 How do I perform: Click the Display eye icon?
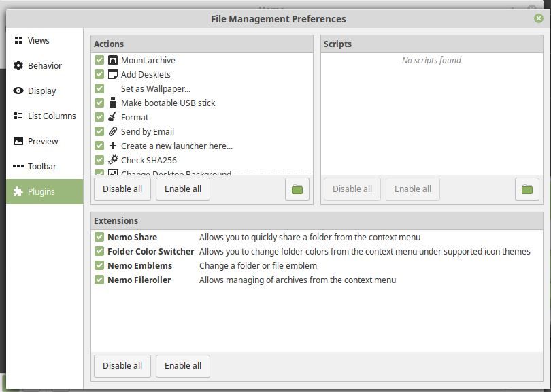18,91
